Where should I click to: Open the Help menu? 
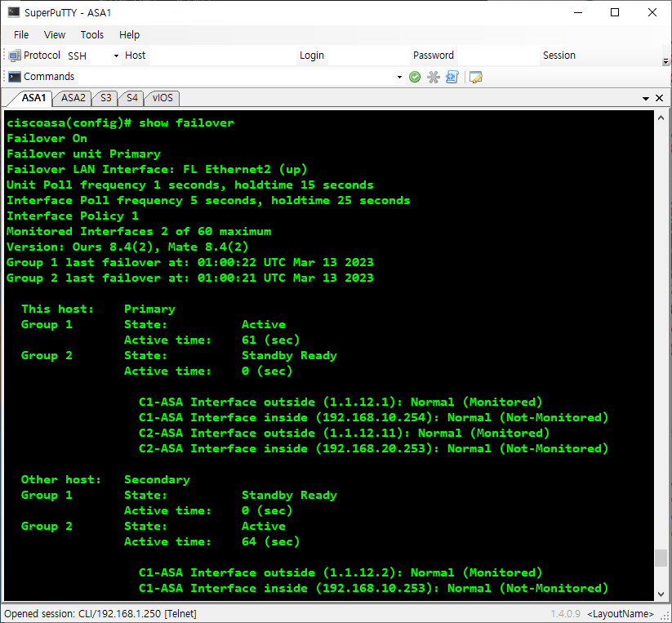[129, 35]
